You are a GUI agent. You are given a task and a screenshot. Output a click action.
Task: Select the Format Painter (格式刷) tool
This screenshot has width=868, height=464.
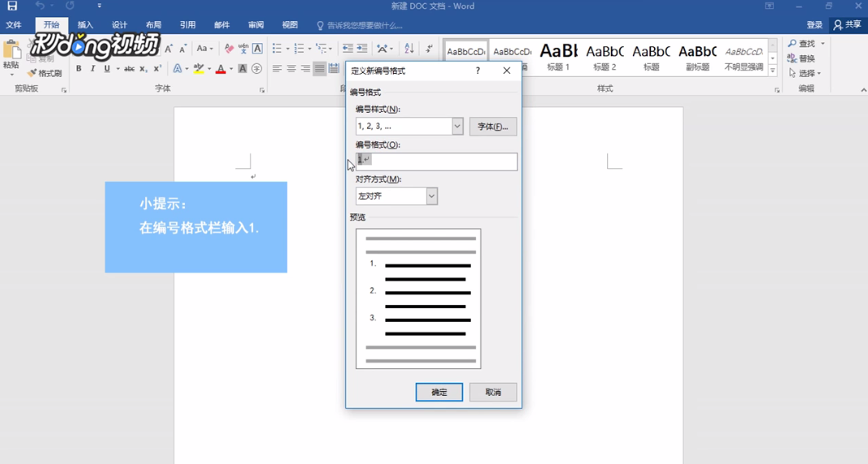(45, 73)
